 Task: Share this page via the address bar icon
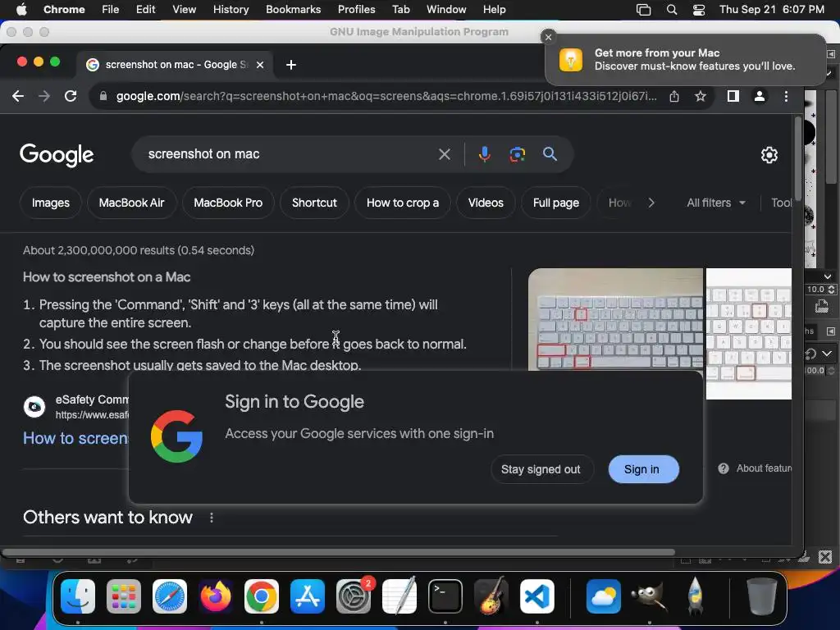(674, 96)
